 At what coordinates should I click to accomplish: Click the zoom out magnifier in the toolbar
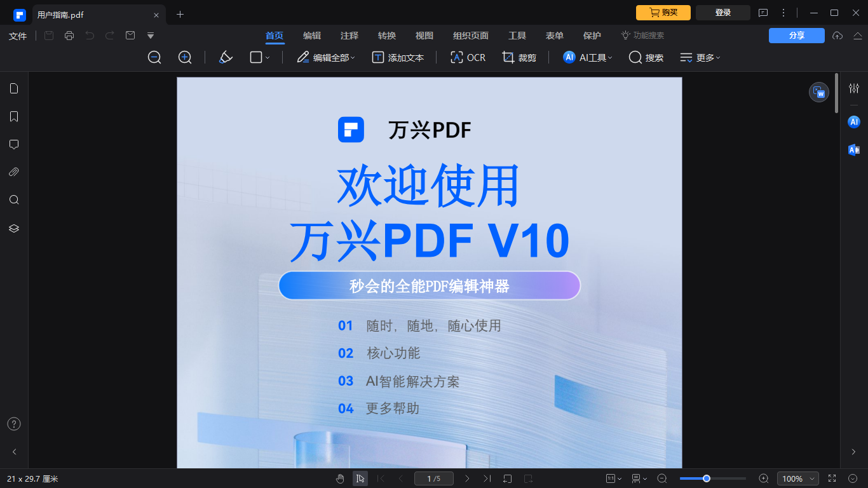154,57
